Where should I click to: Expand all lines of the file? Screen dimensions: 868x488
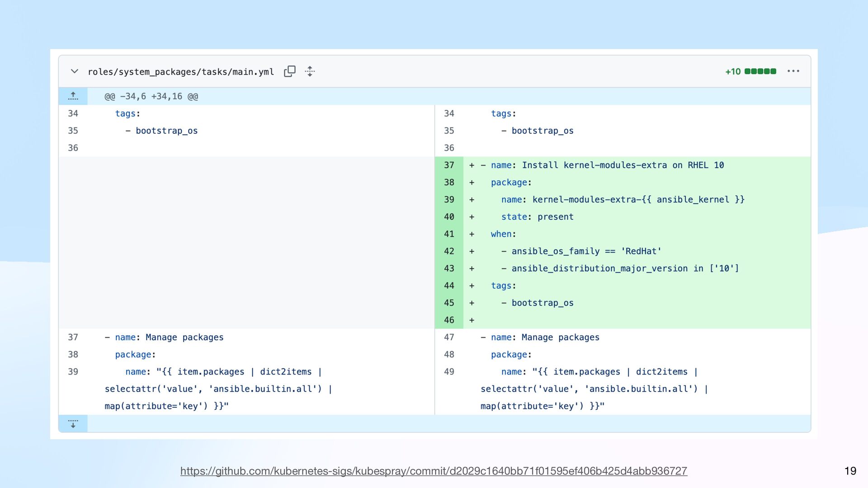pos(310,71)
